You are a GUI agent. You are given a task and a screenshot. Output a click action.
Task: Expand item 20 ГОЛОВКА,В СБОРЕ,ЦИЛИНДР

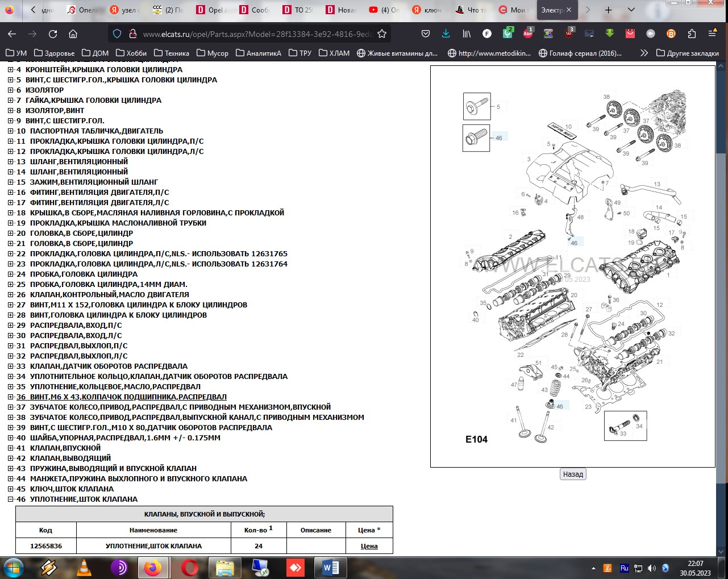[x=10, y=233]
